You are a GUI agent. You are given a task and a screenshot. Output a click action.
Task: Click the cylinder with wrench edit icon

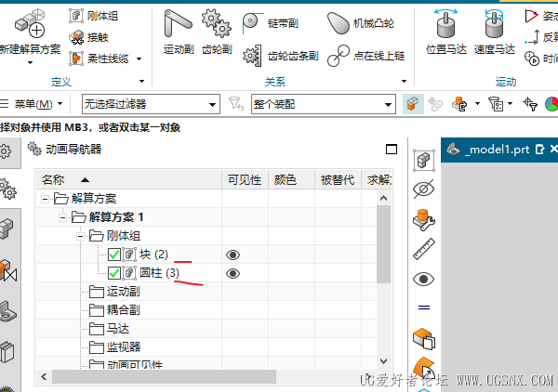pos(424,219)
